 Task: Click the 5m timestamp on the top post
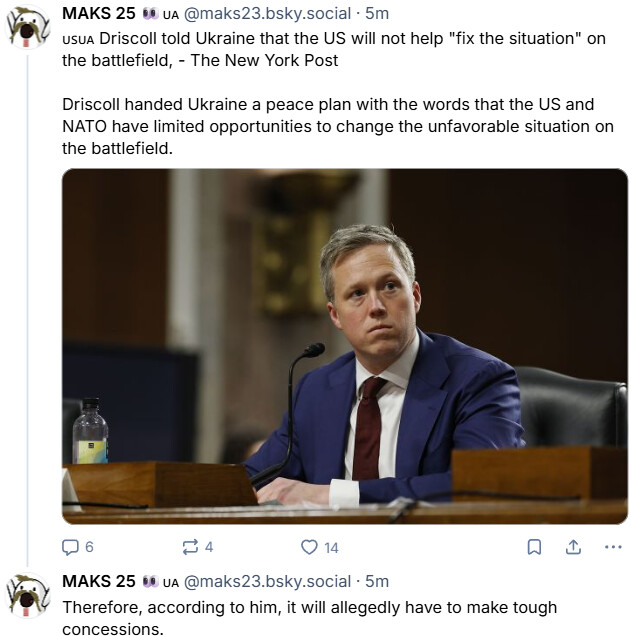(377, 13)
